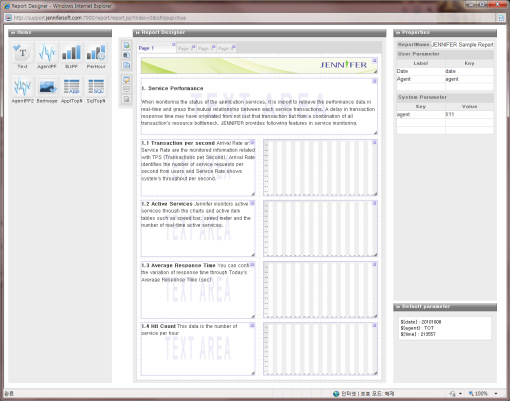Click the '1.1 Transaction per second' text box
The width and height of the screenshot is (510, 401).
[198, 167]
